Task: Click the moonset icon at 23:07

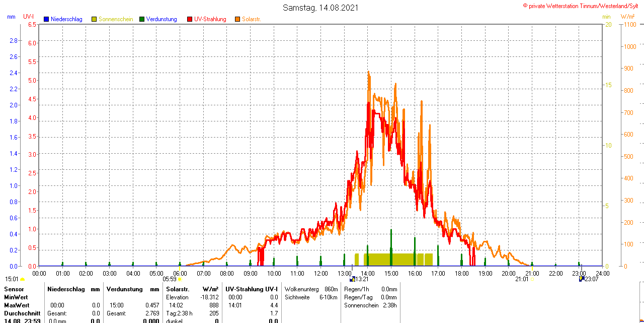Action: [x=582, y=279]
